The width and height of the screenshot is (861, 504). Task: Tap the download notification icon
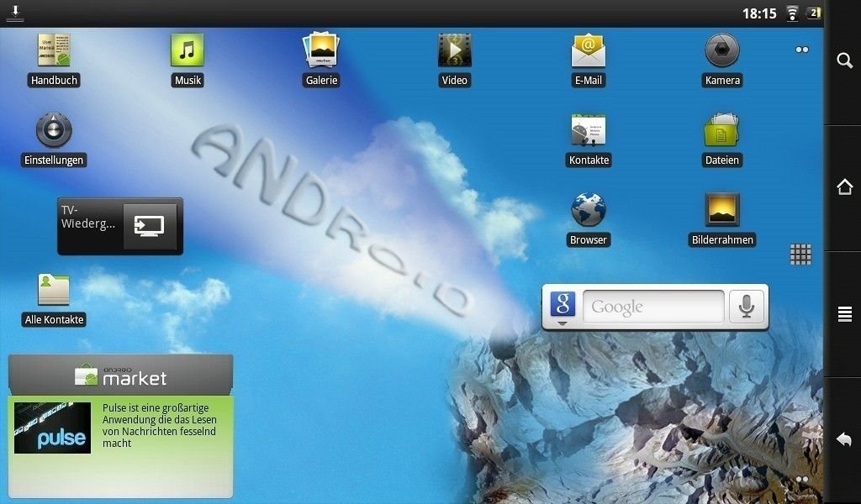[15, 13]
